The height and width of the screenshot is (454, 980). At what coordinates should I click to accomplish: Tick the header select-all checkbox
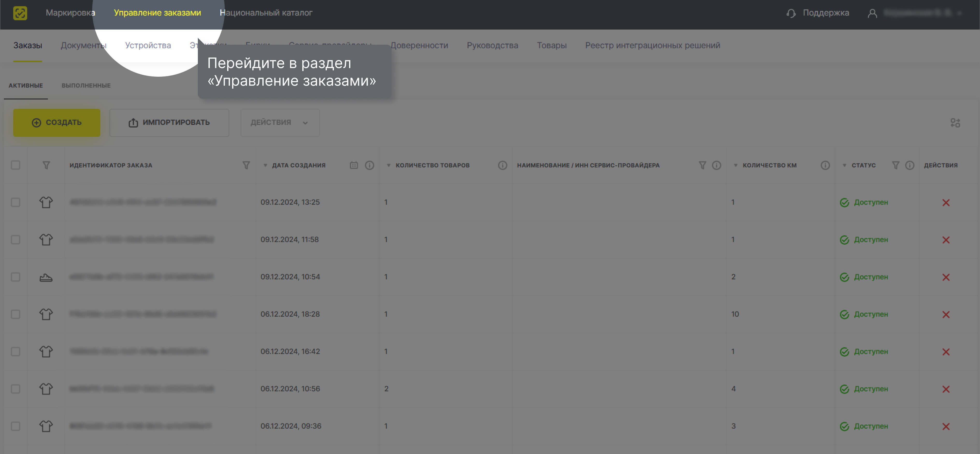[x=16, y=165]
